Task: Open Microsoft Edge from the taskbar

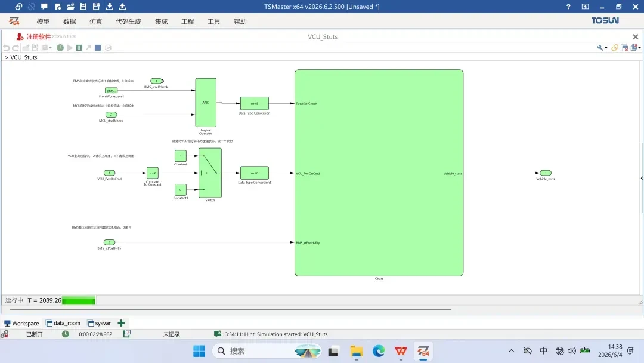Action: (378, 351)
